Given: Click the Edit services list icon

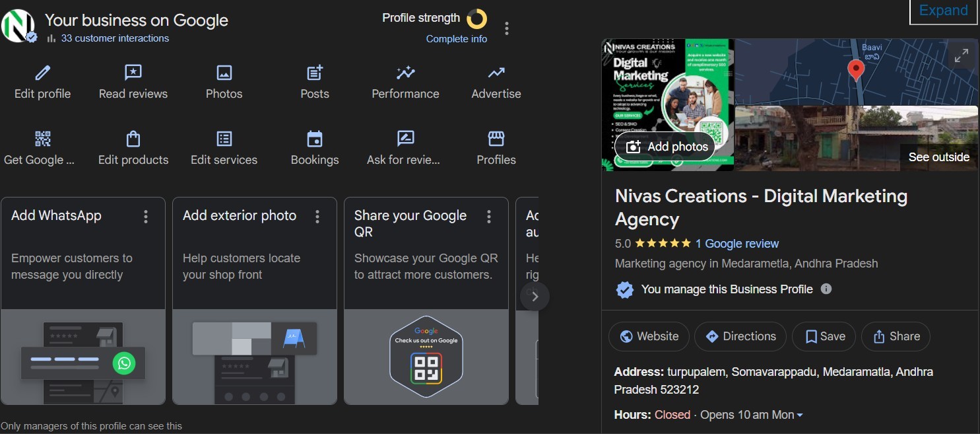Looking at the screenshot, I should tap(224, 139).
